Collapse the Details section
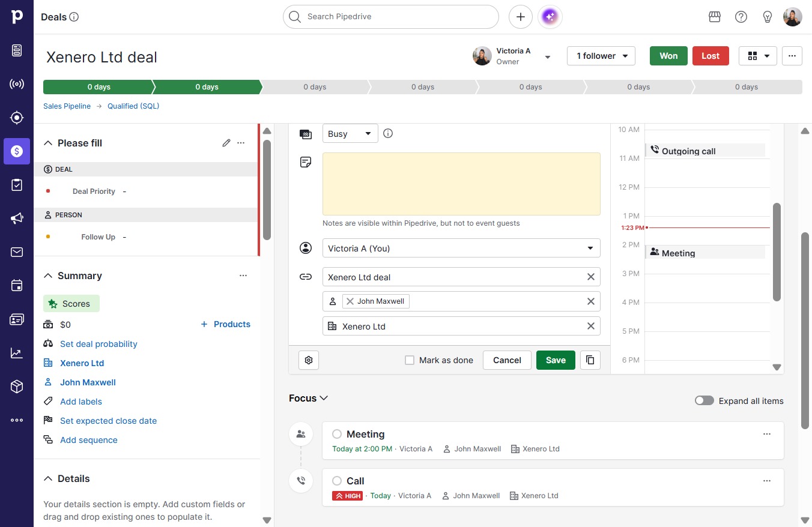Screen dimensions: 812x527 point(48,478)
